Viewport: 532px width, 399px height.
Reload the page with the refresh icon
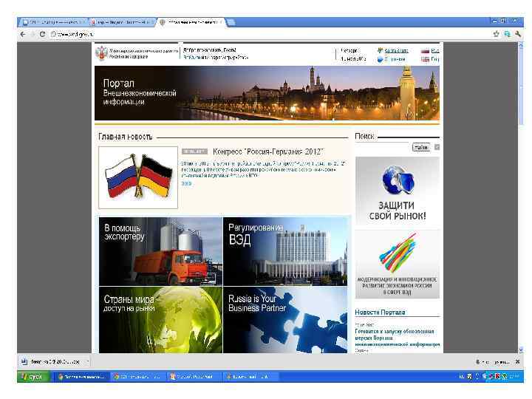point(42,34)
